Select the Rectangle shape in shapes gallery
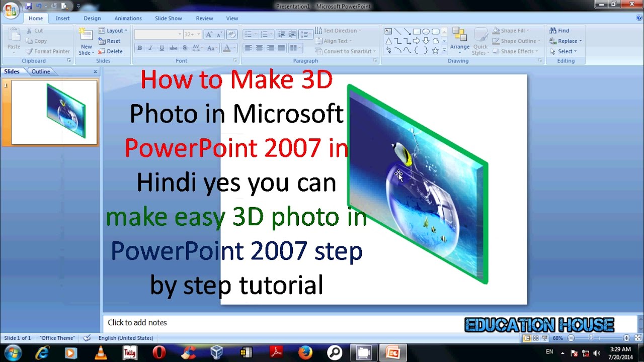Image resolution: width=644 pixels, height=362 pixels. coord(417,31)
